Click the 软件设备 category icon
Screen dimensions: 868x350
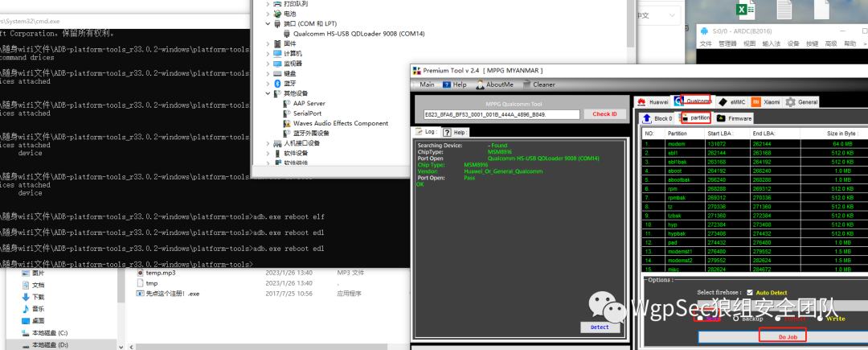coord(277,154)
